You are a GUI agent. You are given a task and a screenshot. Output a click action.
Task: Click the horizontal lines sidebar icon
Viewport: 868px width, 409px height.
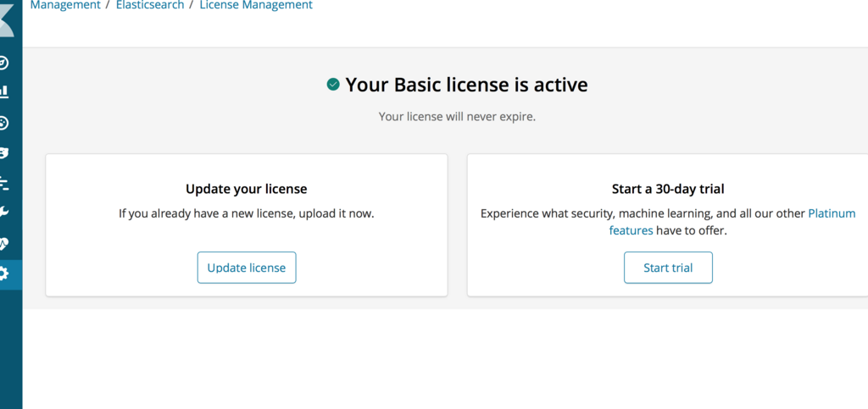(4, 183)
